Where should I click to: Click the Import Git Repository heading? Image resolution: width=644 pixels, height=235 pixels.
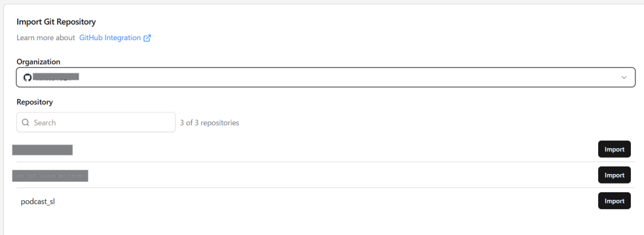tap(56, 22)
